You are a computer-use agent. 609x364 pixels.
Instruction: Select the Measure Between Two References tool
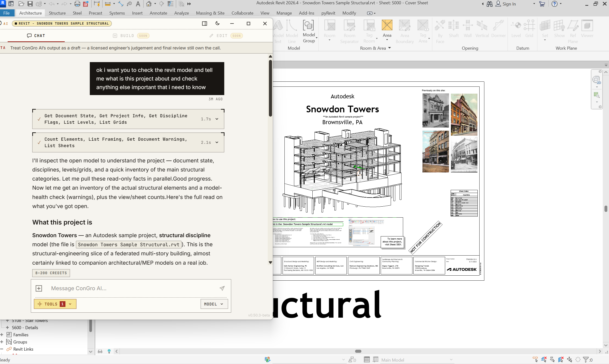(x=108, y=4)
